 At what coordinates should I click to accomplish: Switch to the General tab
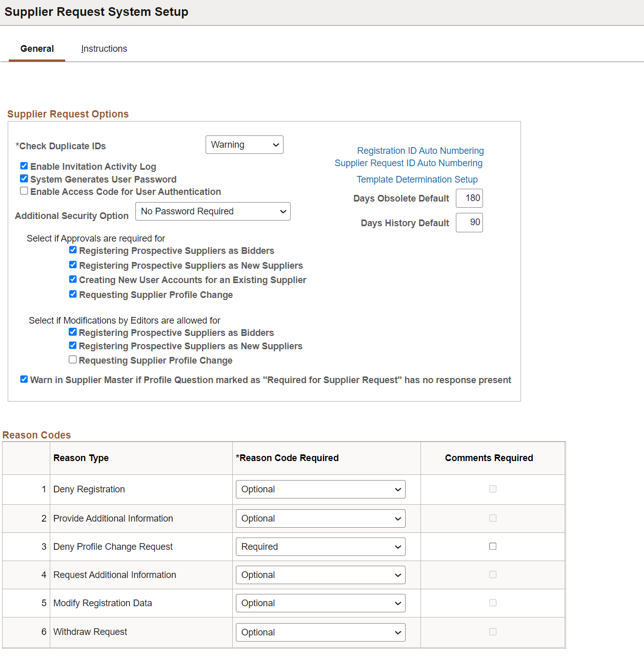37,49
